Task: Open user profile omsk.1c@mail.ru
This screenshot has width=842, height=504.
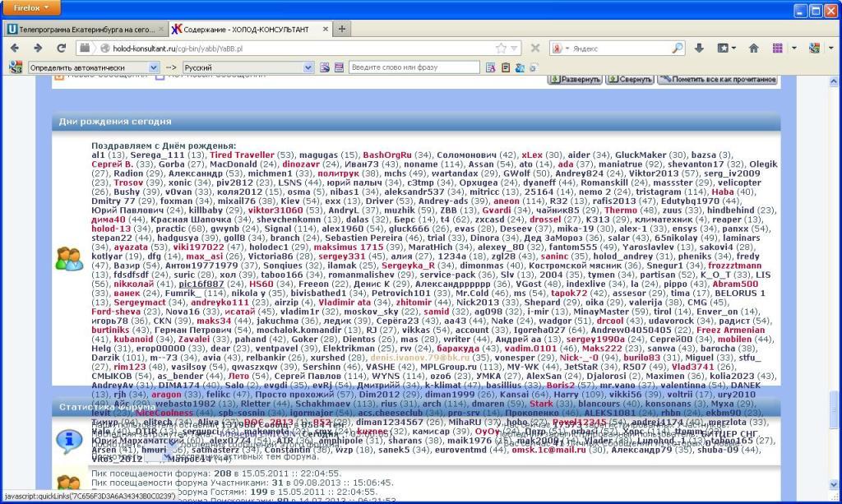Action: (548, 450)
